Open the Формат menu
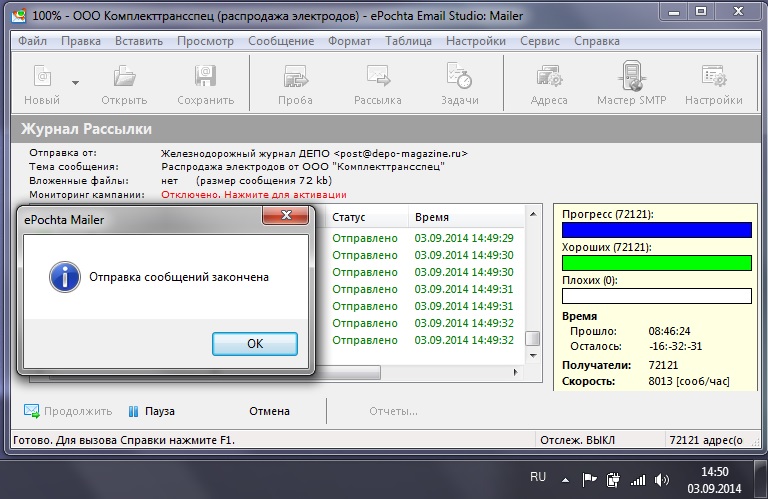Viewport: 768px width, 499px height. [349, 41]
